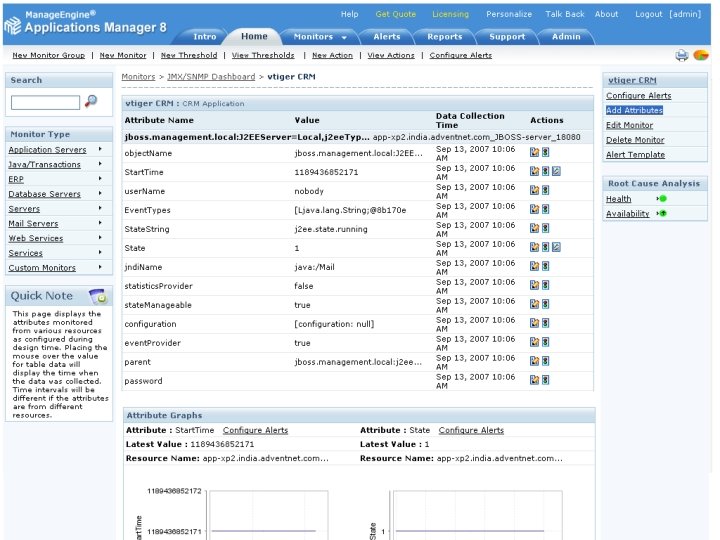Expand the ERP submenu arrow
The height and width of the screenshot is (540, 720).
tap(100, 178)
